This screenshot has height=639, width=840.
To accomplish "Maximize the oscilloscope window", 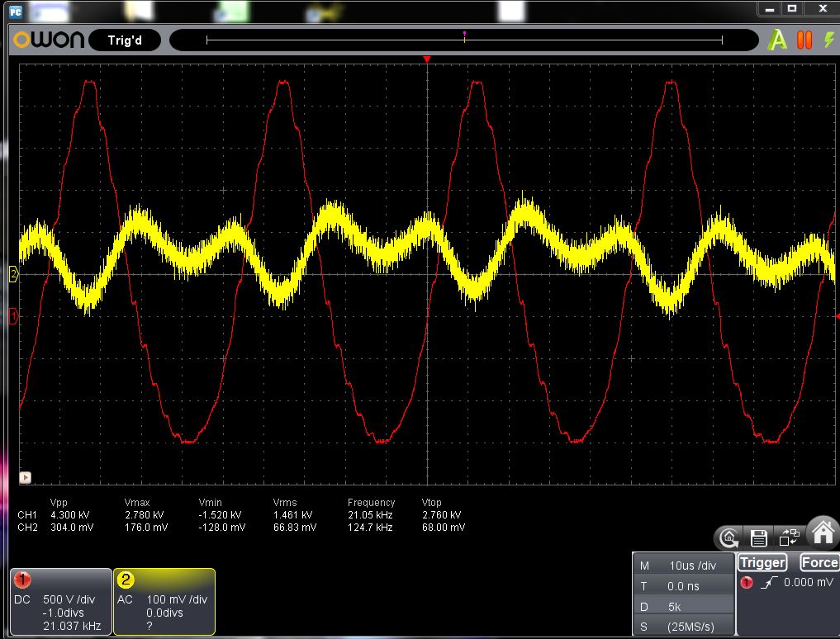I will pyautogui.click(x=792, y=8).
